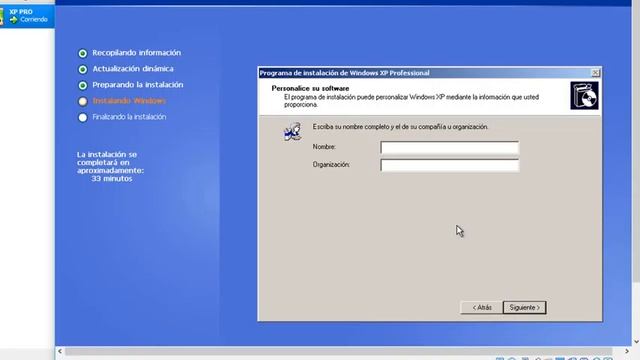
Task: Focus the Nombre input field
Action: [x=449, y=147]
